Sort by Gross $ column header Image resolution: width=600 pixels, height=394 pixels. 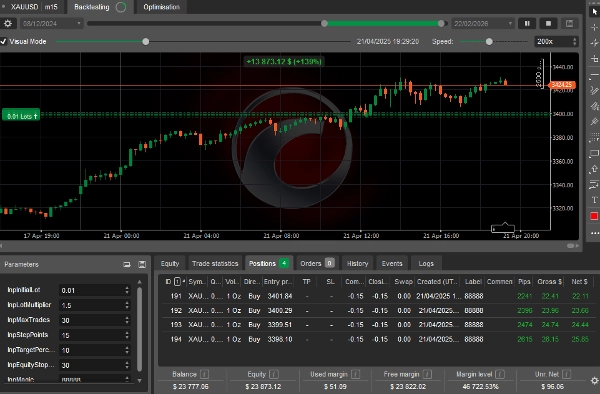[x=549, y=282]
